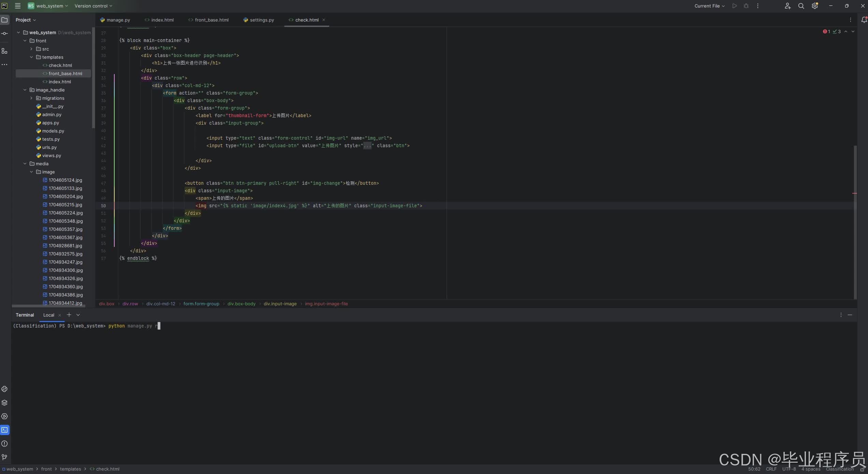The image size is (868, 474).
Task: Open Python Console from the left sidebar
Action: [4, 389]
